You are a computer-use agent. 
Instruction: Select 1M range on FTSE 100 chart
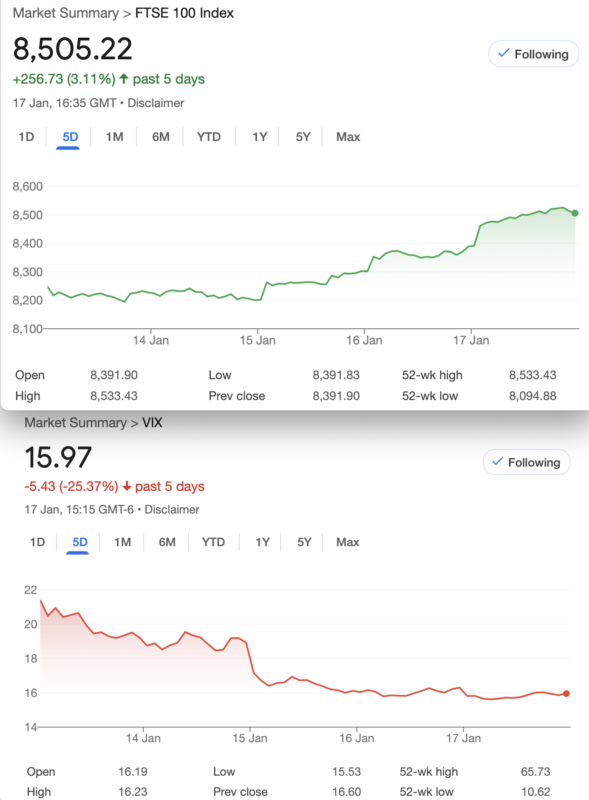(x=114, y=137)
